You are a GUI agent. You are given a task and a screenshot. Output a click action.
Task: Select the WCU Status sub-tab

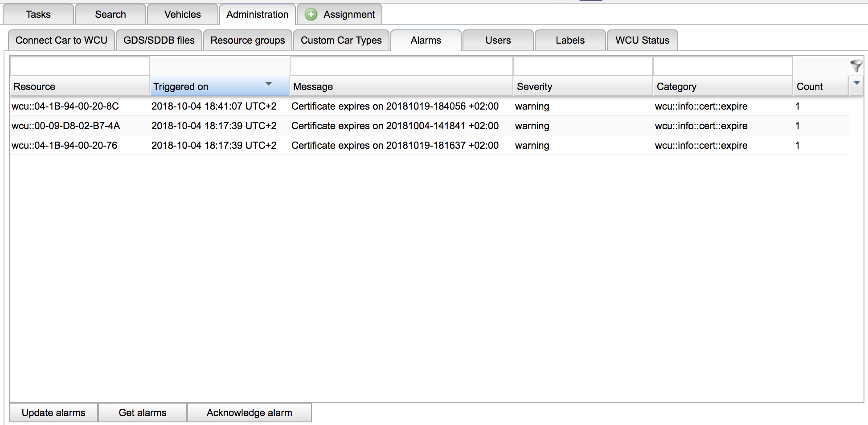point(642,41)
